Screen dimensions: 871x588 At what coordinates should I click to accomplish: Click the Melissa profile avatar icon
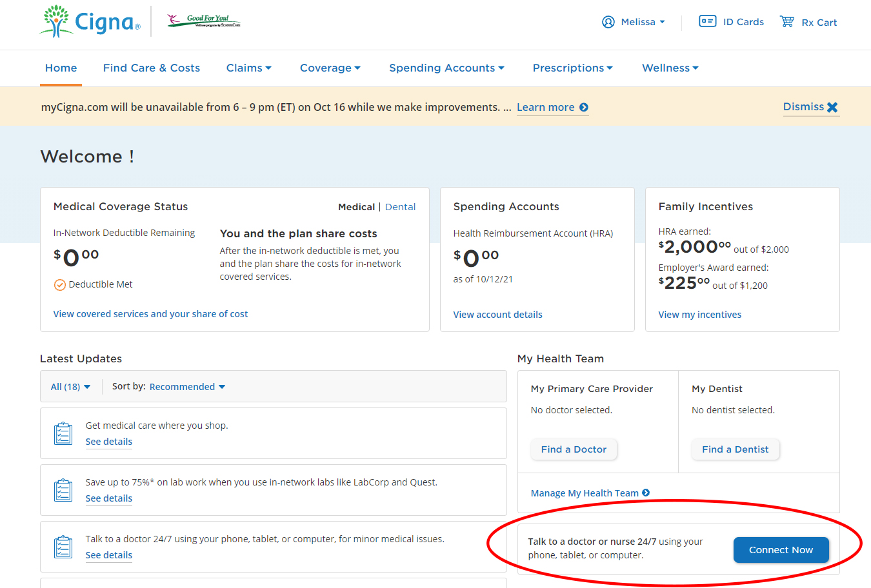tap(608, 22)
